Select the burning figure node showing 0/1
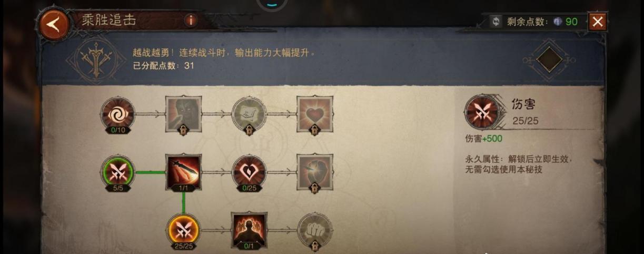 (x=249, y=230)
